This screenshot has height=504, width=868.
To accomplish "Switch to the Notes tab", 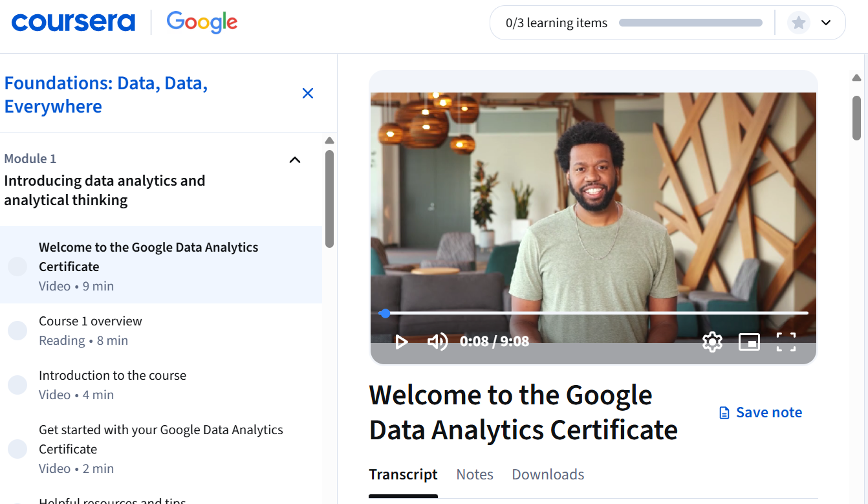I will (475, 475).
